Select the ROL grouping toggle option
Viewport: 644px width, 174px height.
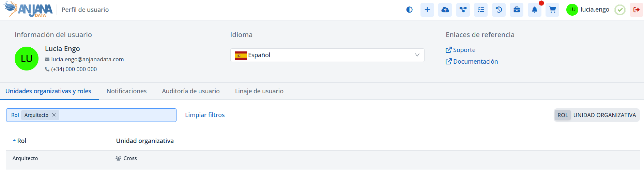coord(563,115)
